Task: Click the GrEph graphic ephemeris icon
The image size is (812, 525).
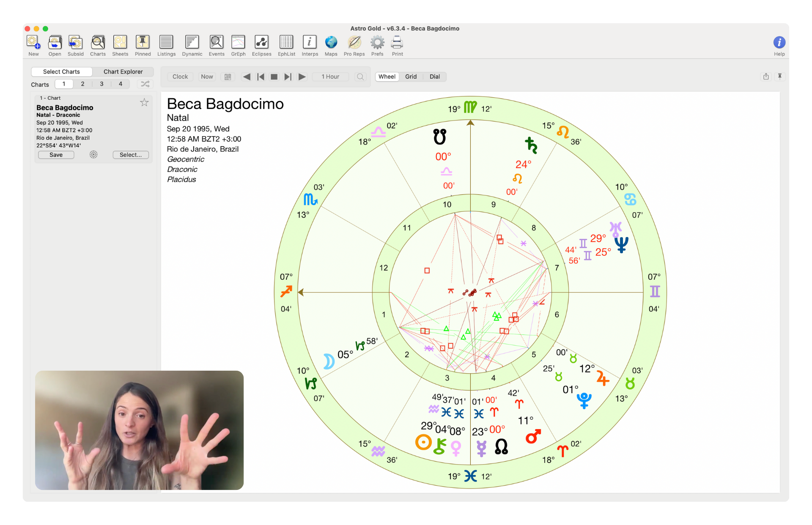Action: coord(238,46)
